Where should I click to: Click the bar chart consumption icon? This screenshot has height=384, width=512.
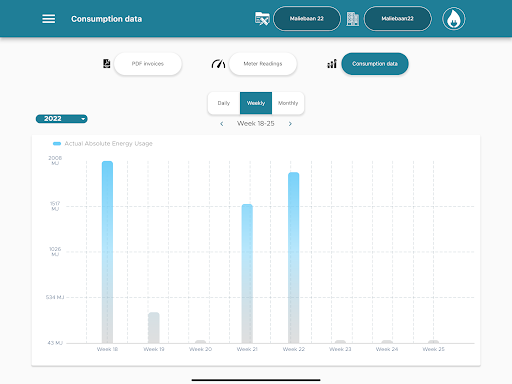[x=332, y=63]
